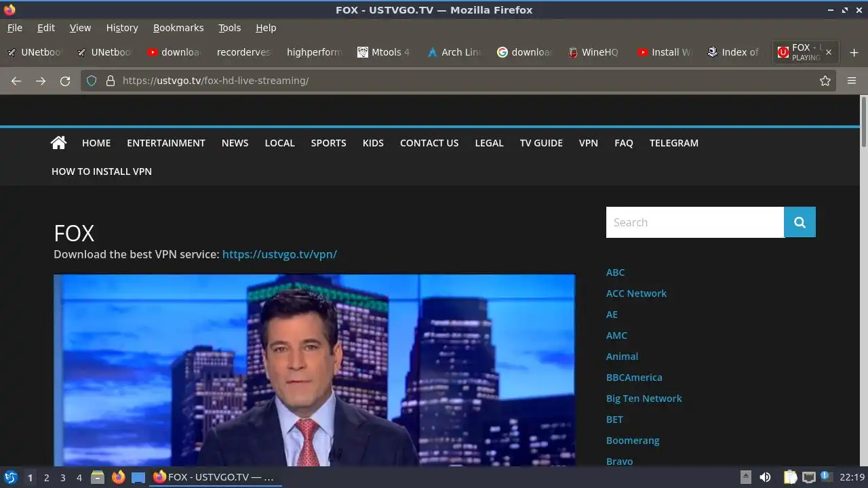Open NEWS in site navigation
868x488 pixels.
235,143
